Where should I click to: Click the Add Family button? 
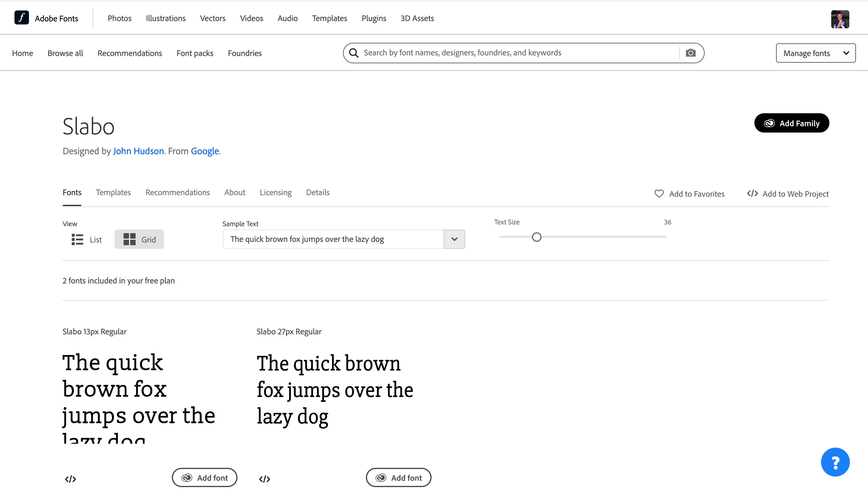pos(791,123)
